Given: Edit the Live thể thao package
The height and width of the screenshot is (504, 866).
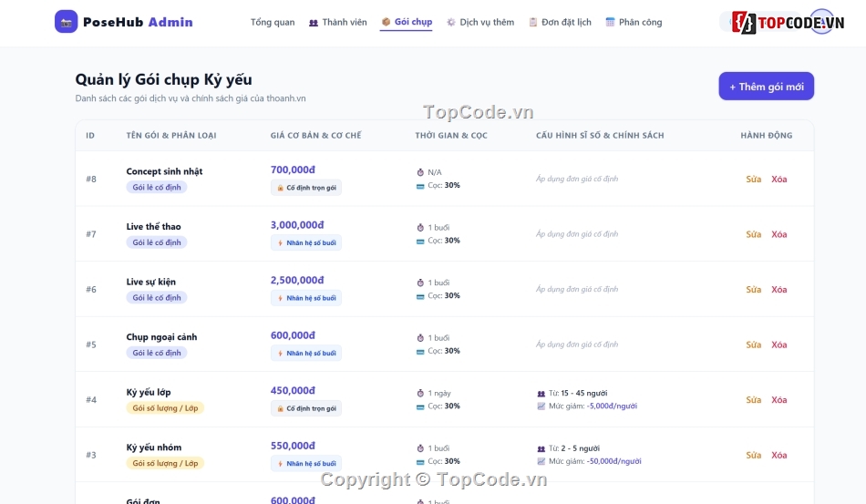Looking at the screenshot, I should coord(753,234).
